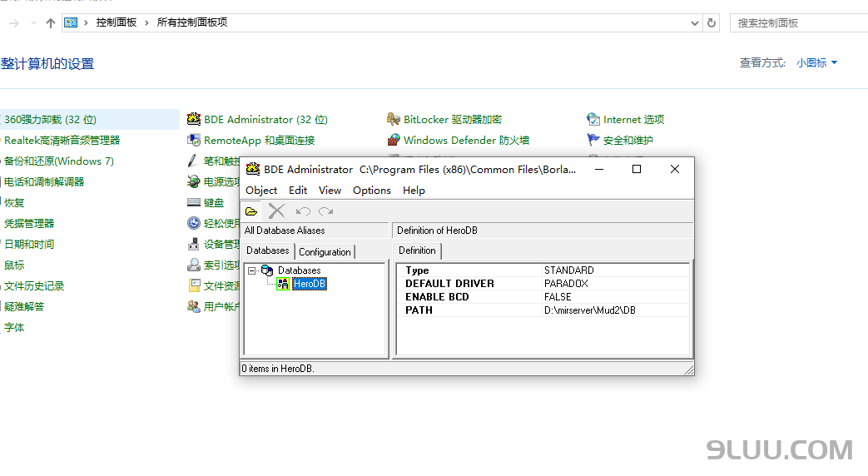The height and width of the screenshot is (476, 868).
Task: Collapse the Databases tree node
Action: click(x=252, y=270)
